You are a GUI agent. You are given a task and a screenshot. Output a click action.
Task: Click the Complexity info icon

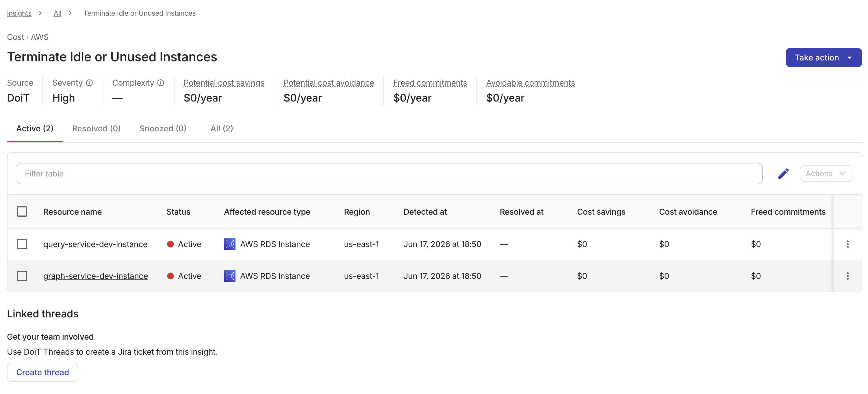(161, 83)
